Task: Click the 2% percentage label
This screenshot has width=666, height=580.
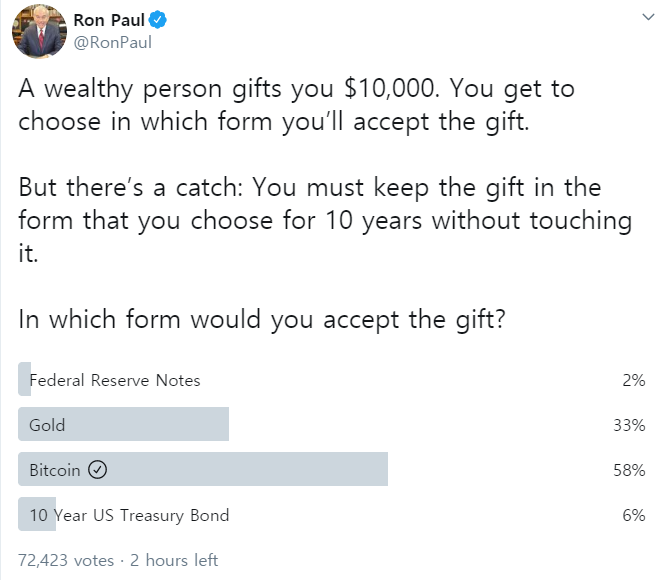Action: pyautogui.click(x=634, y=380)
